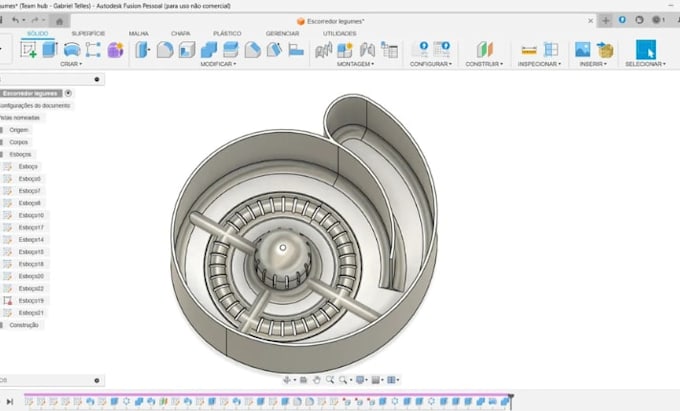Open the MODIFICAR dropdown menu
Screen dimensions: 680x411
218,64
